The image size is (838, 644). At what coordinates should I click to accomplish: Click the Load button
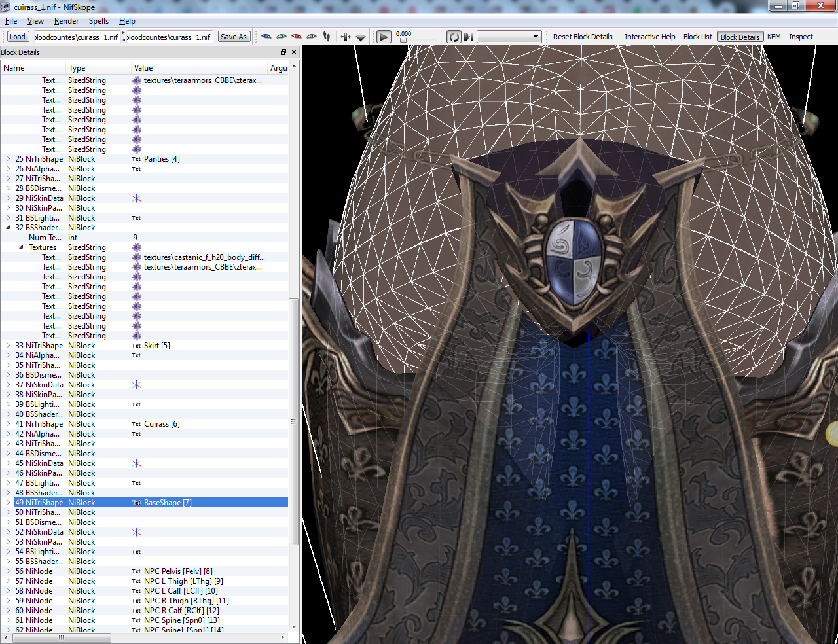click(x=18, y=37)
